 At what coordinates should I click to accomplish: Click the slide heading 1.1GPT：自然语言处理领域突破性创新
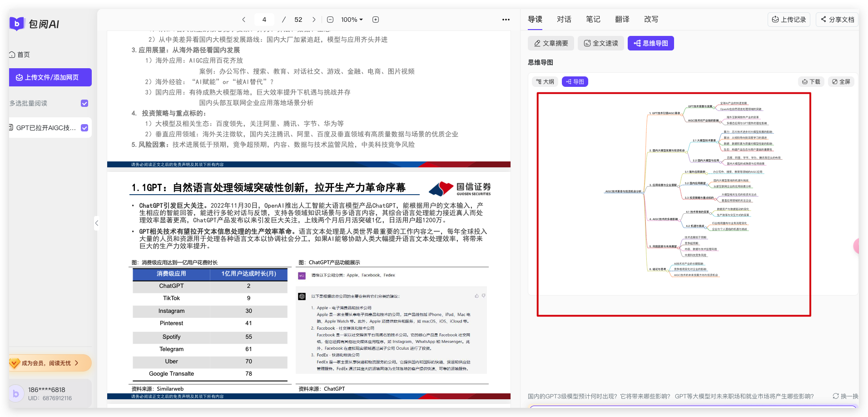pos(268,187)
